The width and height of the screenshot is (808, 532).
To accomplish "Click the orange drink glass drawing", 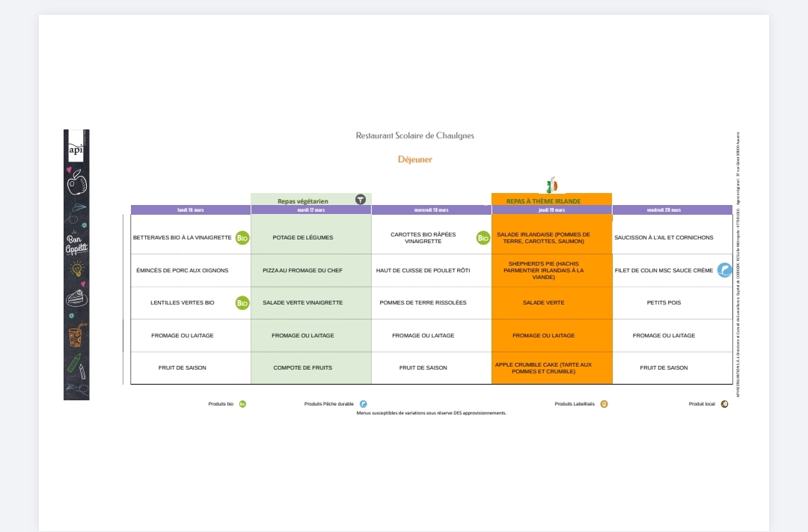I will tap(76, 334).
